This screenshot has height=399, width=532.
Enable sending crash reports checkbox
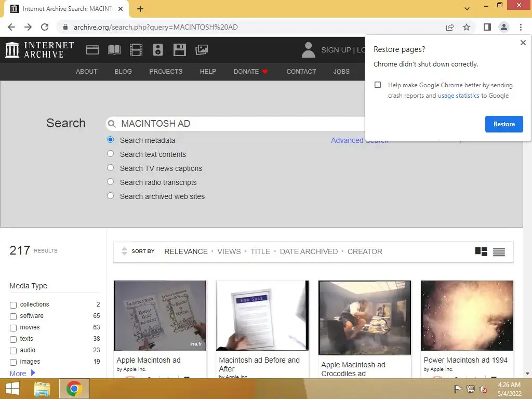[378, 85]
